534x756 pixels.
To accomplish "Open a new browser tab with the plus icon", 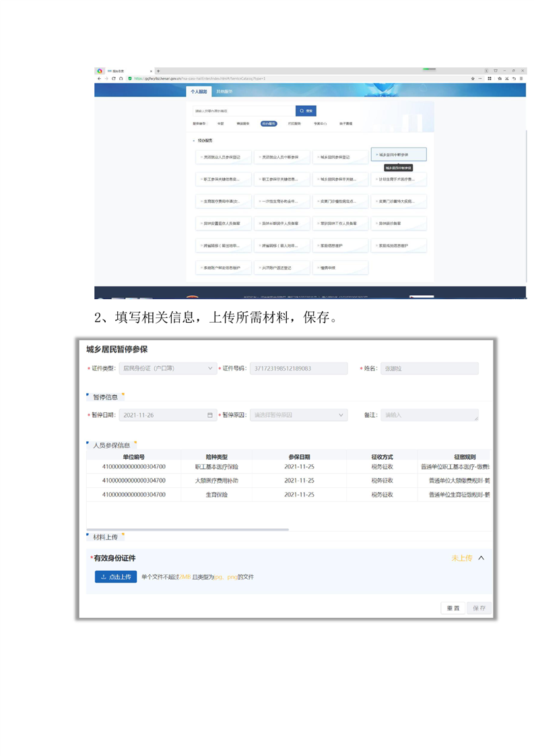I will tap(158, 71).
